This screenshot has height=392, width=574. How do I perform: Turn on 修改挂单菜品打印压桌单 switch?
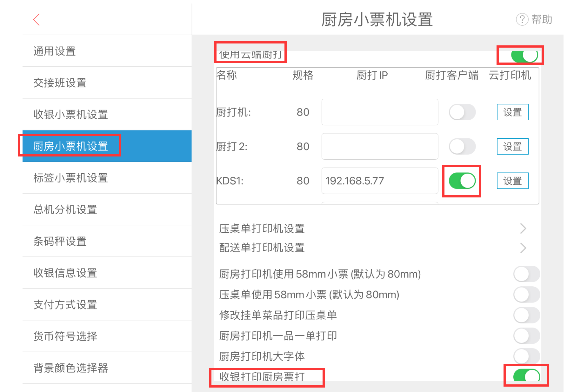[x=527, y=315]
